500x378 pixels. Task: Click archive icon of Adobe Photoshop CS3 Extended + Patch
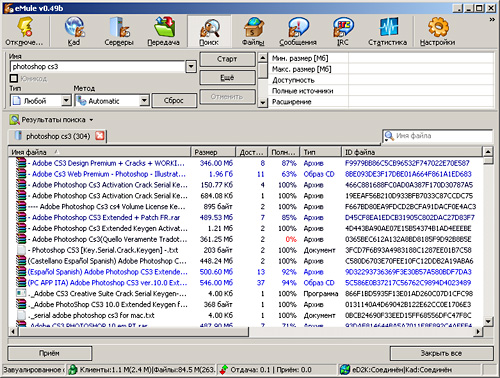[x=21, y=217]
